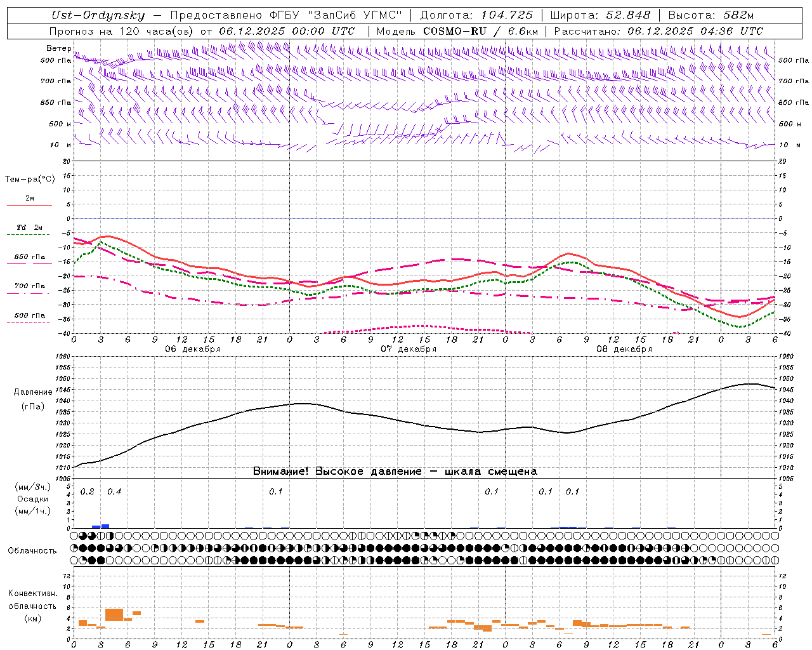812x650 pixels.
Task: Select the Тем-ра(°C) axis title
Action: click(x=30, y=180)
